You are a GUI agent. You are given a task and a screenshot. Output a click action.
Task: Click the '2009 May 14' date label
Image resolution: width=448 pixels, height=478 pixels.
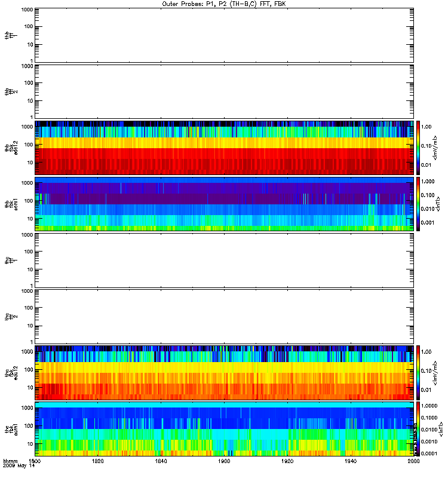coord(19,466)
